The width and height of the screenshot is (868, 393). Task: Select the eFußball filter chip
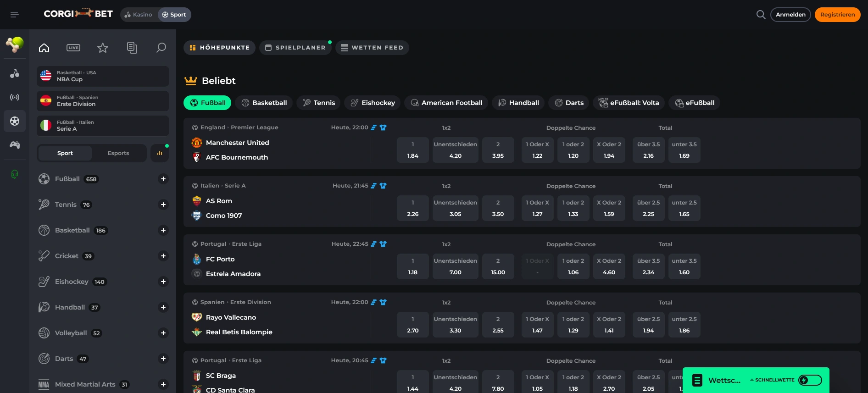click(694, 103)
